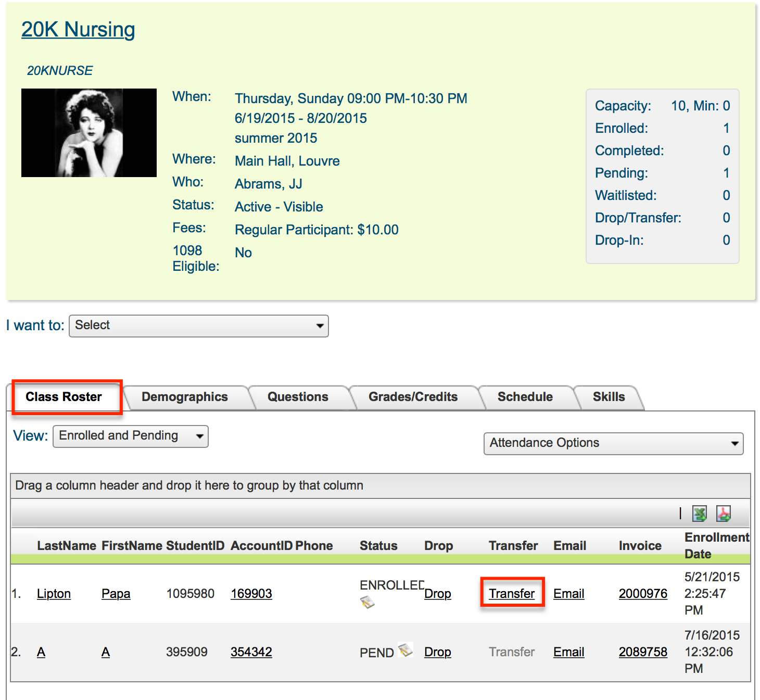
Task: Expand the Enrolled and Pending view dropdown
Action: pyautogui.click(x=130, y=436)
